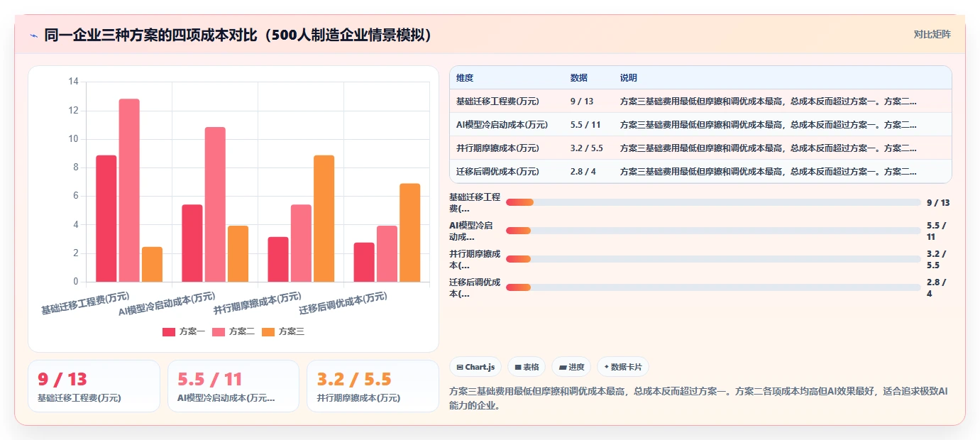980x440 pixels.
Task: Click the 方案三 orange bar for 基础迁移工程费
Action: (x=152, y=265)
